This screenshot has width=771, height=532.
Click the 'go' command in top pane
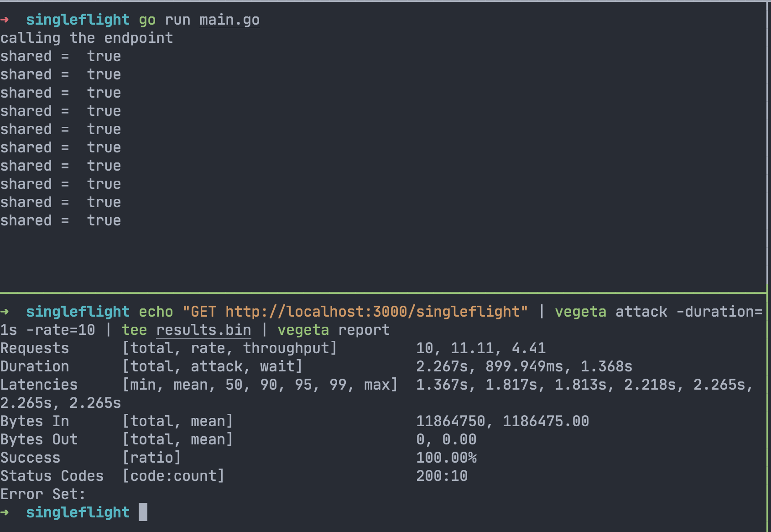point(147,21)
